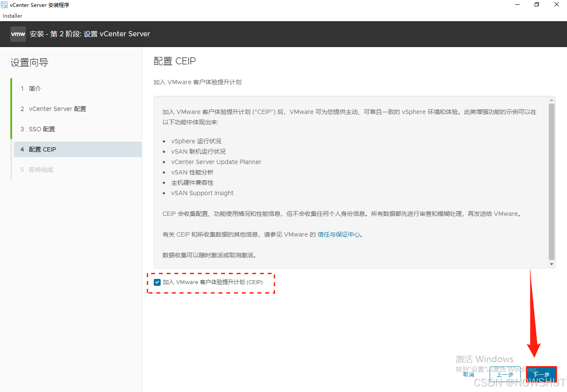Viewport: 567px width, 392px height.
Task: Toggle the 加入 VMware 客户体验提升计划 (CEIP) checkbox
Action: pos(157,282)
